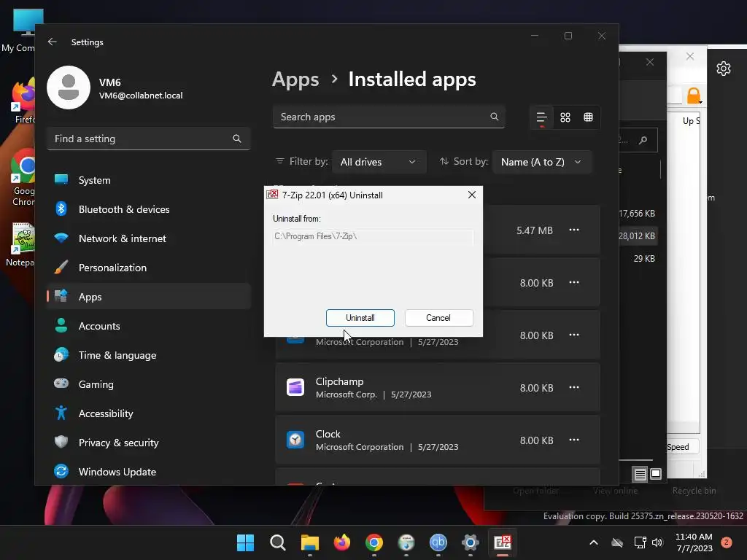The height and width of the screenshot is (560, 747).
Task: Open Privacy & security settings
Action: (x=148, y=443)
